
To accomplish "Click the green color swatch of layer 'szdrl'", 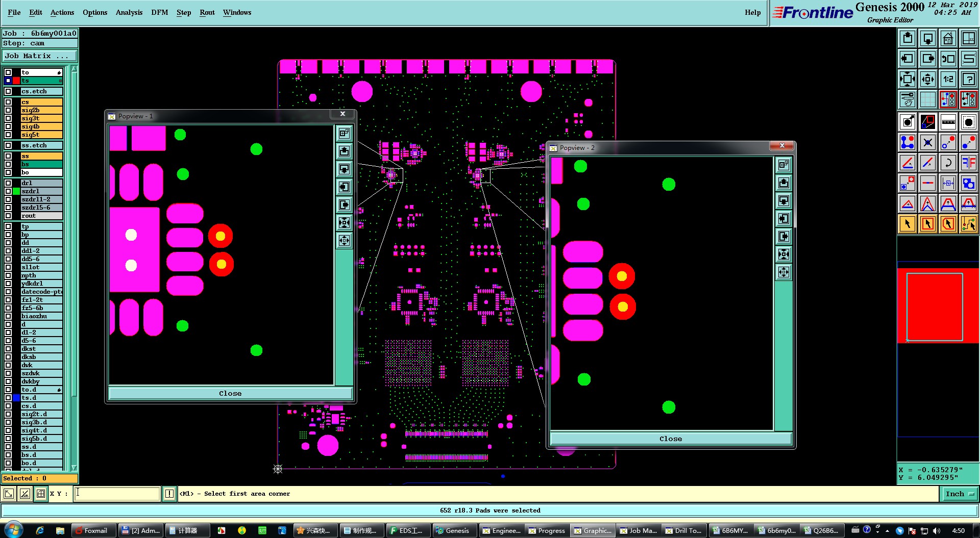I will pos(16,191).
